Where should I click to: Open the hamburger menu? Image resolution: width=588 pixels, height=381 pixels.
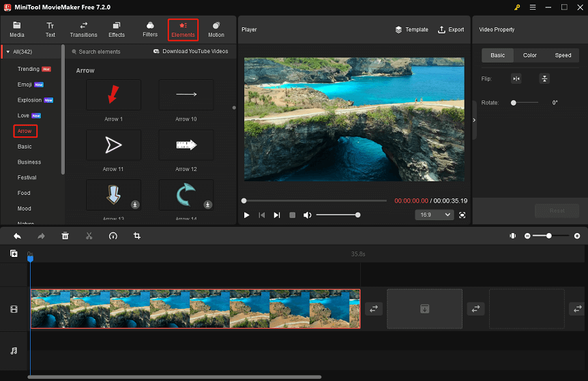coord(533,7)
